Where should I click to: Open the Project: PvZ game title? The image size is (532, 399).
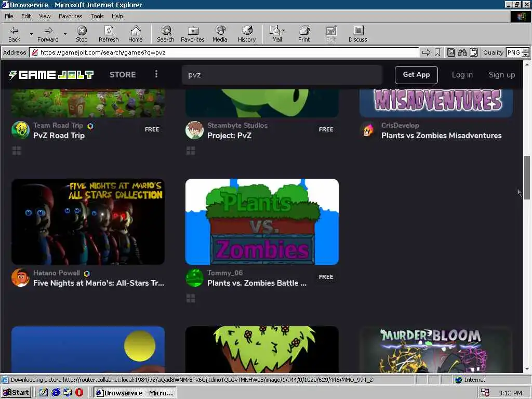click(x=229, y=136)
